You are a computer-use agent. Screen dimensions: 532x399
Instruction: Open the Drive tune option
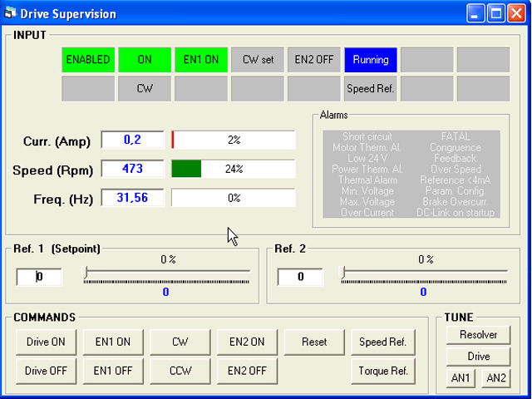click(478, 357)
